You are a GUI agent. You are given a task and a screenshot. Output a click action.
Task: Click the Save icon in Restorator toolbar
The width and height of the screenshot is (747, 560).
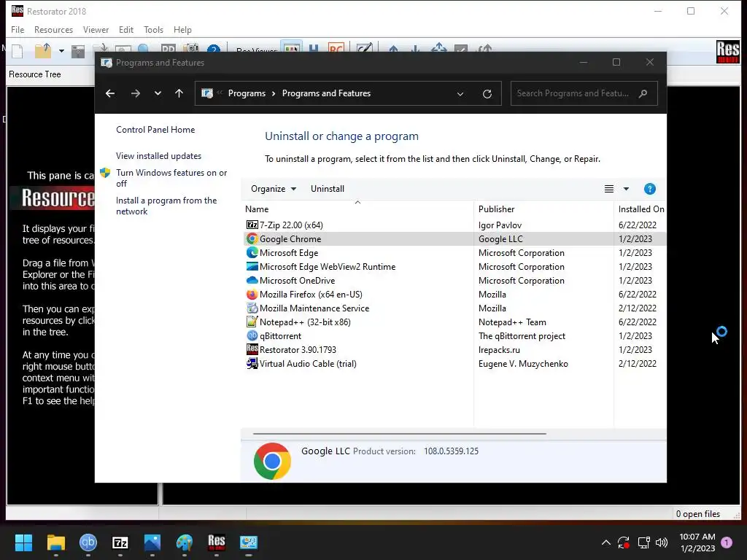(77, 52)
